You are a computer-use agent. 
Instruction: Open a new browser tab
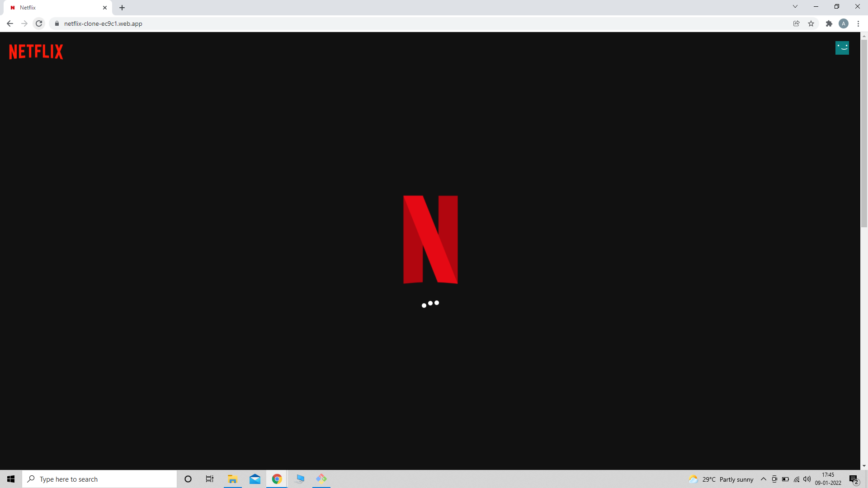coord(122,8)
